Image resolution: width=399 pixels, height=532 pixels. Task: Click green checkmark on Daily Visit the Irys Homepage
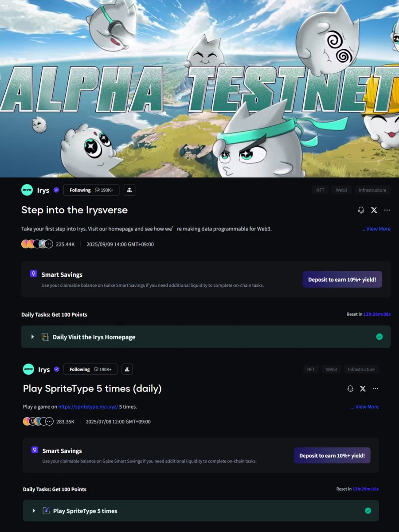tap(379, 337)
